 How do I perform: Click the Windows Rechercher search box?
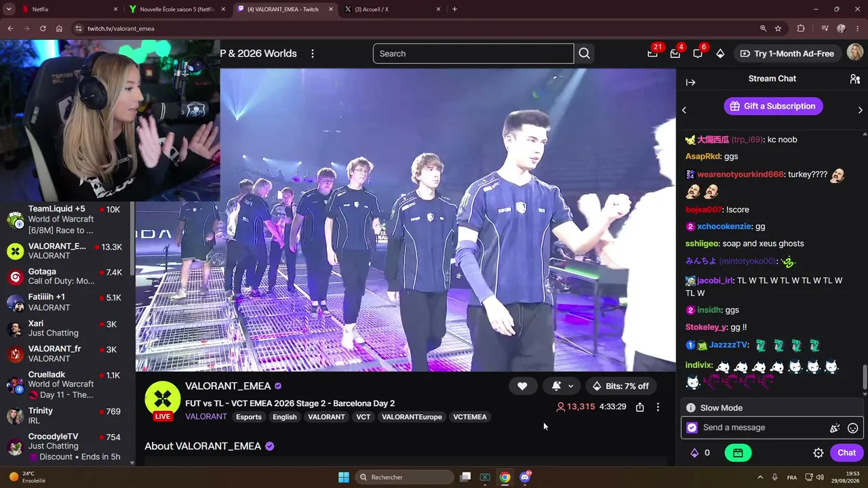coord(405,477)
